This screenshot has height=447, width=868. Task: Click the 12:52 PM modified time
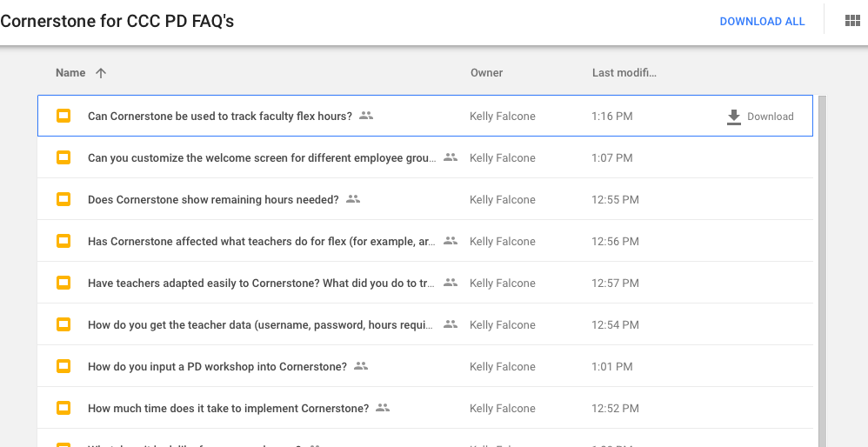616,408
